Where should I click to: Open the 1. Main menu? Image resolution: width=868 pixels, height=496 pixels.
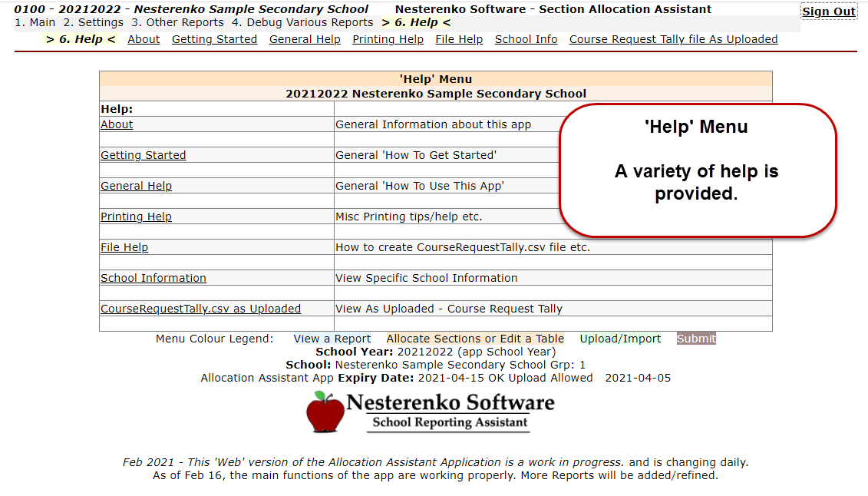tap(35, 23)
